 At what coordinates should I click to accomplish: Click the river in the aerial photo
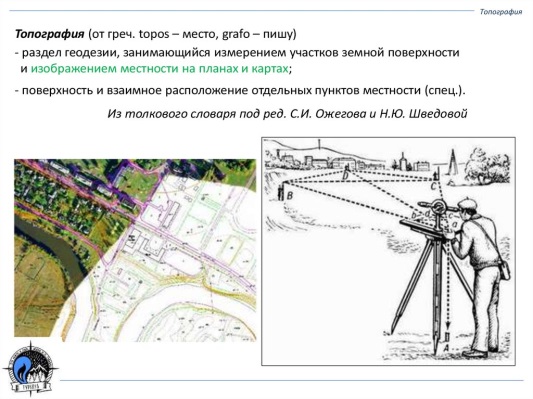coord(51,247)
